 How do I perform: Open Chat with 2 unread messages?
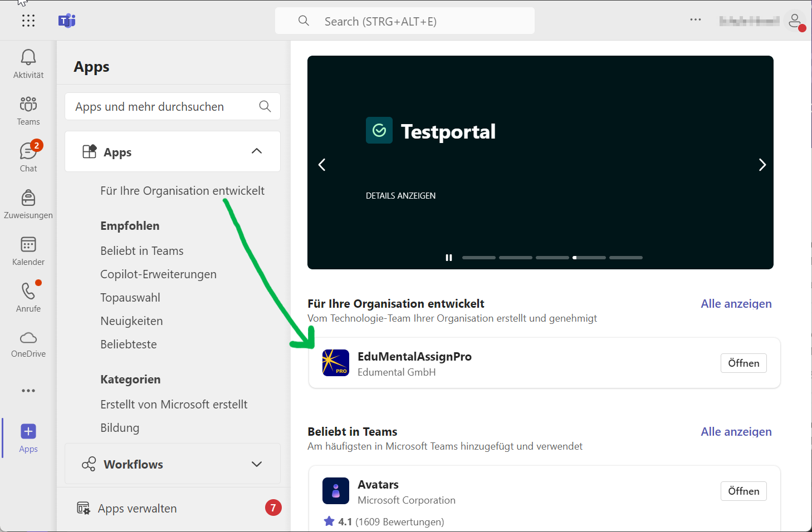coord(28,157)
